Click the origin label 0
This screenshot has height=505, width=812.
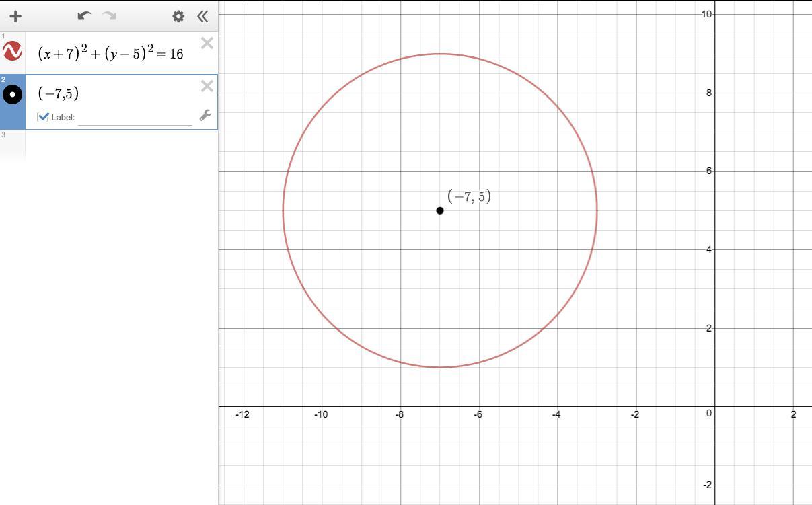click(x=709, y=414)
